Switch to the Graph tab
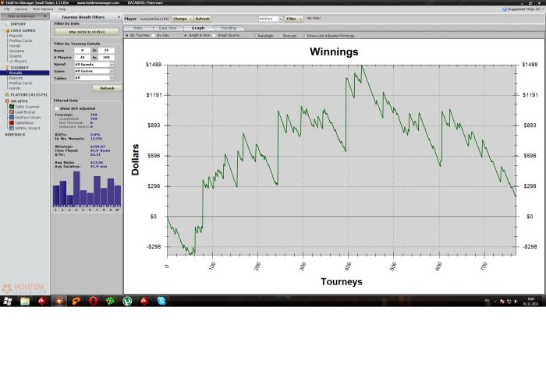The height and width of the screenshot is (392, 546). pos(198,28)
